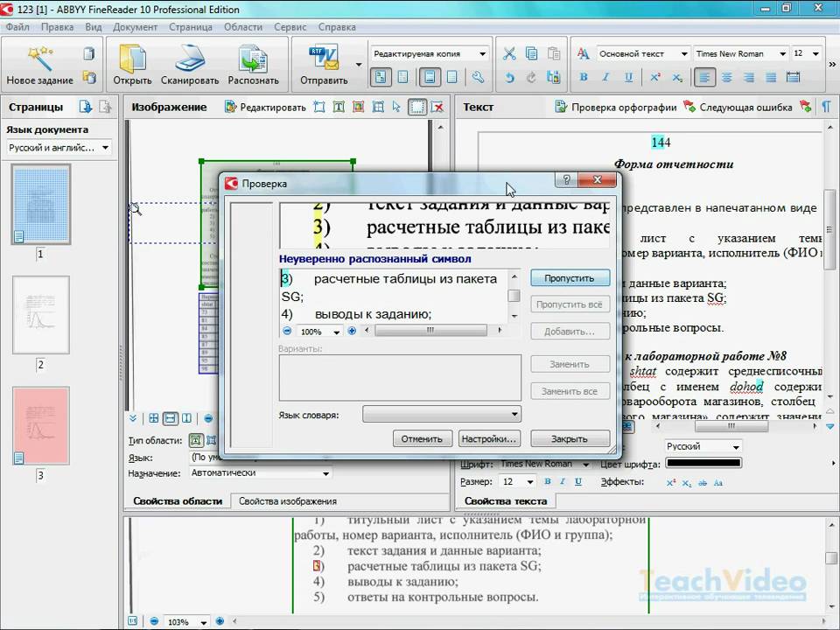Click the Настройки... button
840x630 pixels.
(489, 438)
